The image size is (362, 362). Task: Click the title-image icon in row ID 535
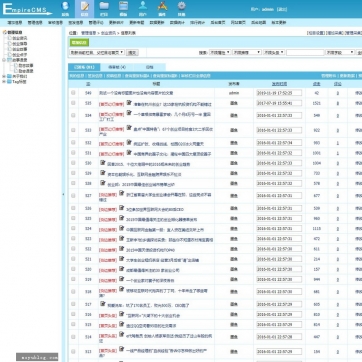pyautogui.click(x=129, y=103)
